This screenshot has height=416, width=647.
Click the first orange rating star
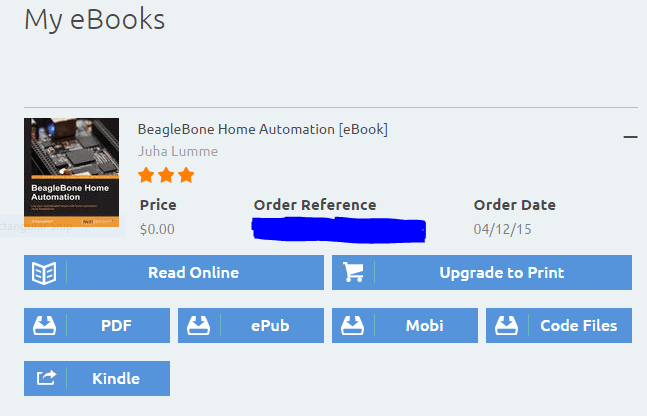146,176
